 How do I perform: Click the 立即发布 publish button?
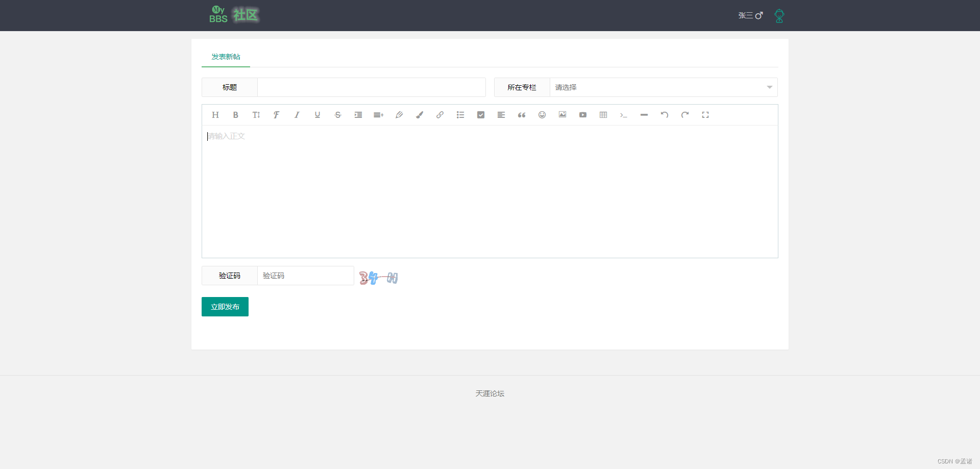(x=225, y=307)
